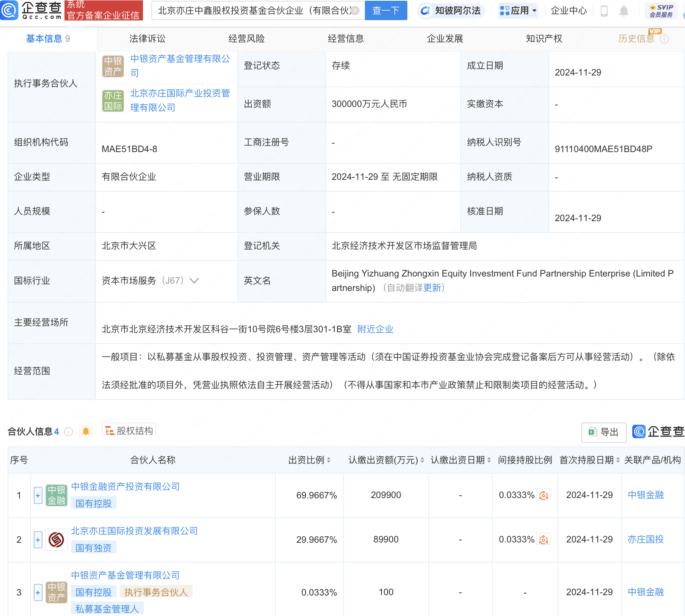Image resolution: width=685 pixels, height=616 pixels.
Task: Expand 资本市场服务 (J67) industry details
Action: [x=194, y=281]
